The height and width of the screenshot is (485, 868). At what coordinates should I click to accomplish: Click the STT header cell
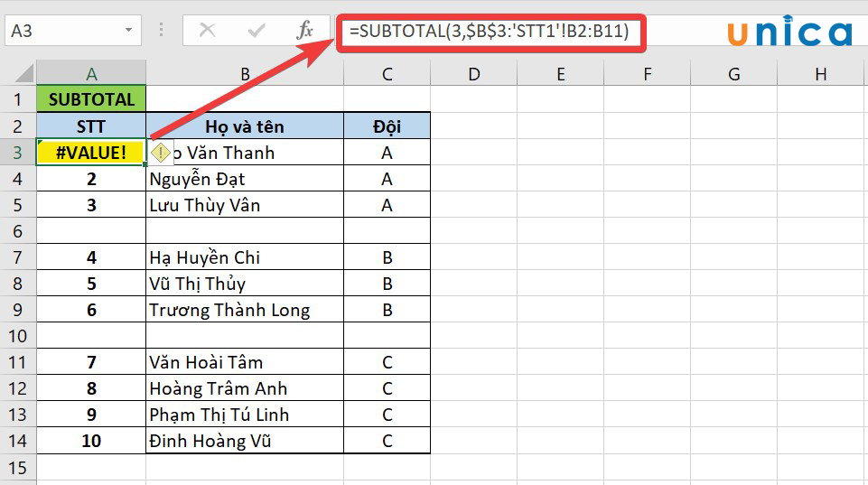pyautogui.click(x=91, y=126)
